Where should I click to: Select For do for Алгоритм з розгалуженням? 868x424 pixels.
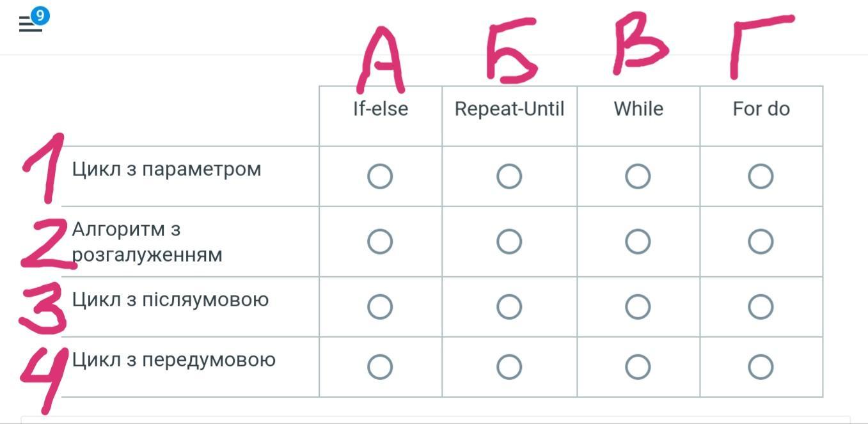coord(761,242)
